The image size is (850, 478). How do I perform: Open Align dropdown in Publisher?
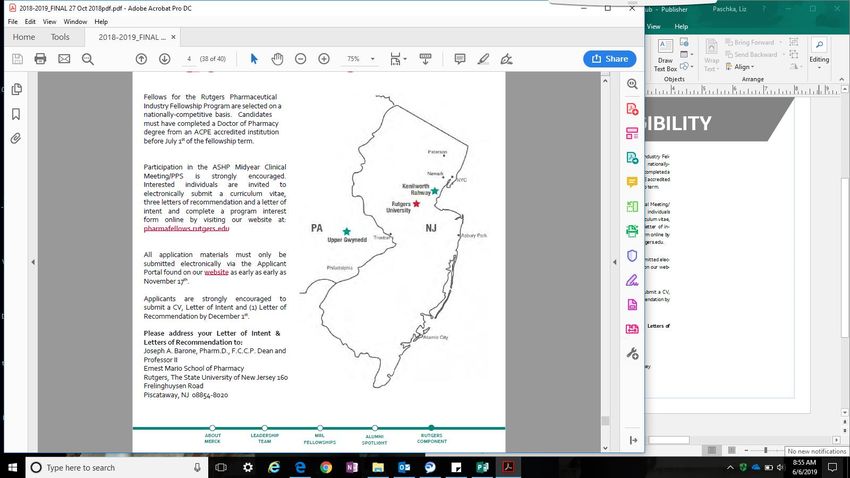[x=740, y=67]
